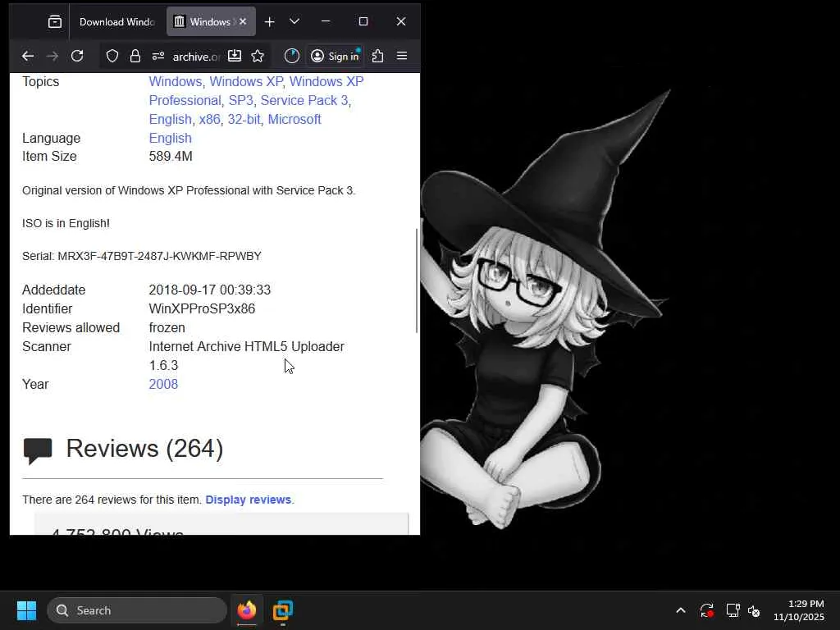Click identifier WinXPProSP3x86 text

tap(202, 308)
